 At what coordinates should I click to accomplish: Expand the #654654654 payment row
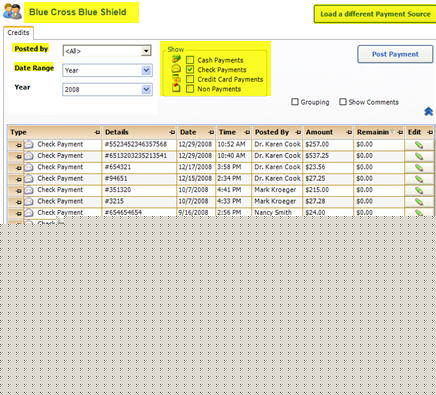pyautogui.click(x=19, y=213)
